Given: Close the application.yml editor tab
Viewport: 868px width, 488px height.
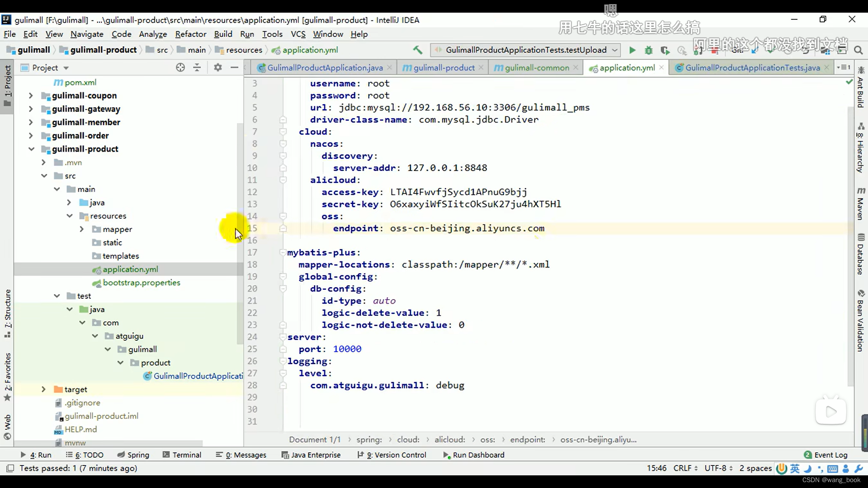Looking at the screenshot, I should [661, 67].
